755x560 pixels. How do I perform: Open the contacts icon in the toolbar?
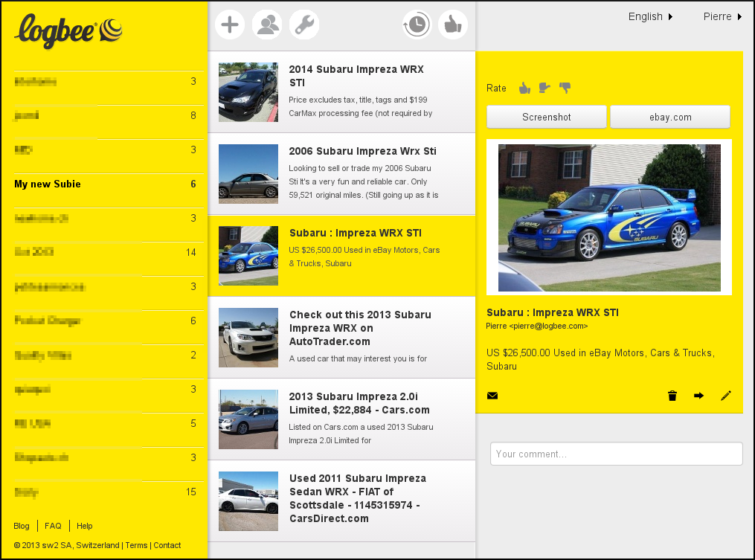(267, 24)
